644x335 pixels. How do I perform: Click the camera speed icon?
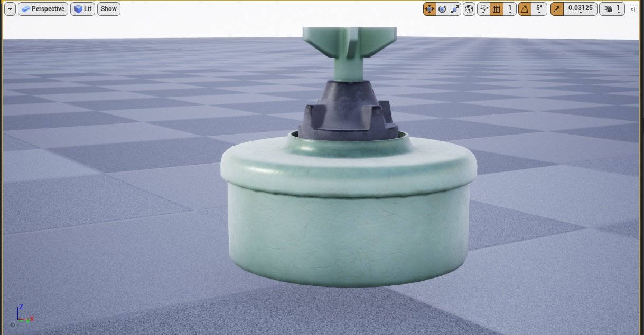(x=609, y=9)
